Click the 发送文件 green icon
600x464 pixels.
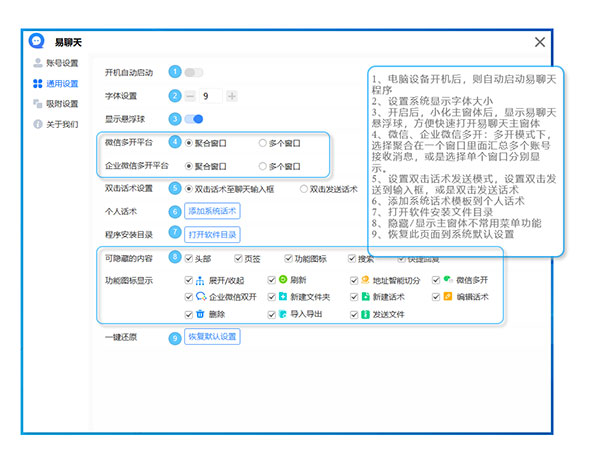365,314
